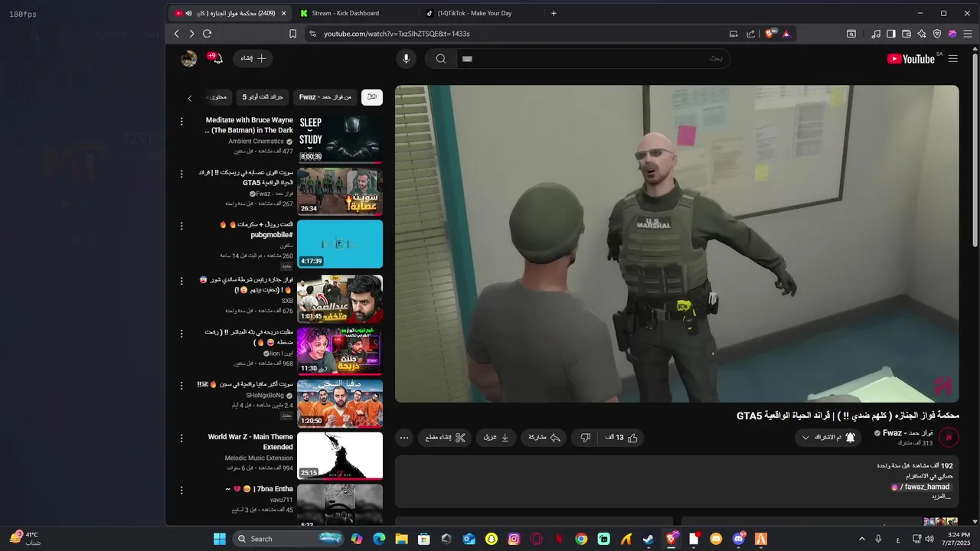
Task: Go forward in the browser
Action: pos(191,34)
